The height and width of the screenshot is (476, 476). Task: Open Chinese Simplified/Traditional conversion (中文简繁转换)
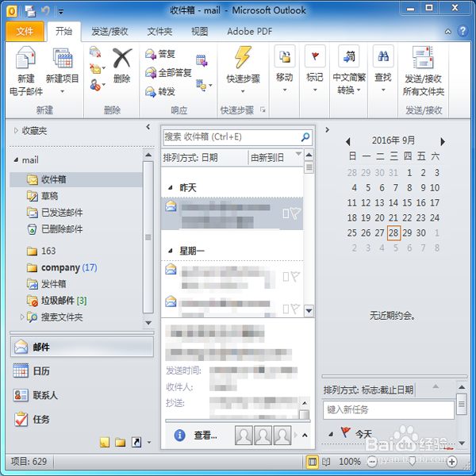(349, 70)
